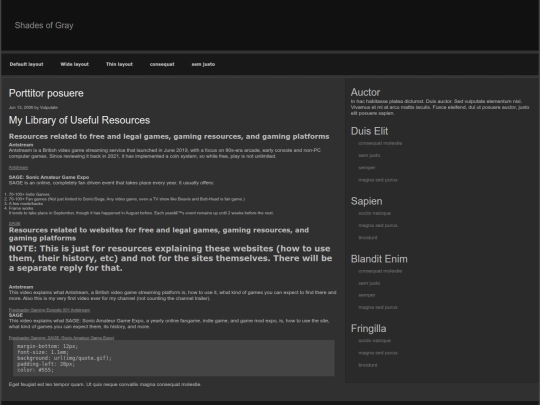
Task: Open semper under Duis Elit
Action: (367, 168)
